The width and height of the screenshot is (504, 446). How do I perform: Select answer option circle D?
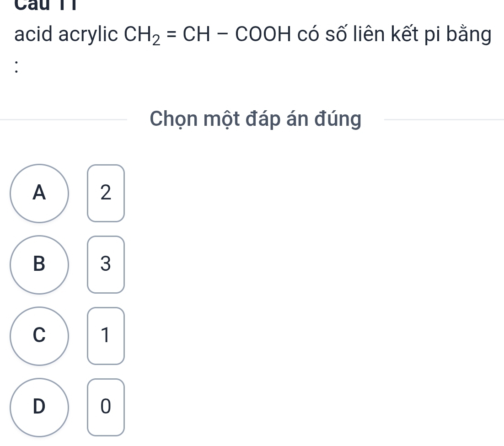coord(40,408)
